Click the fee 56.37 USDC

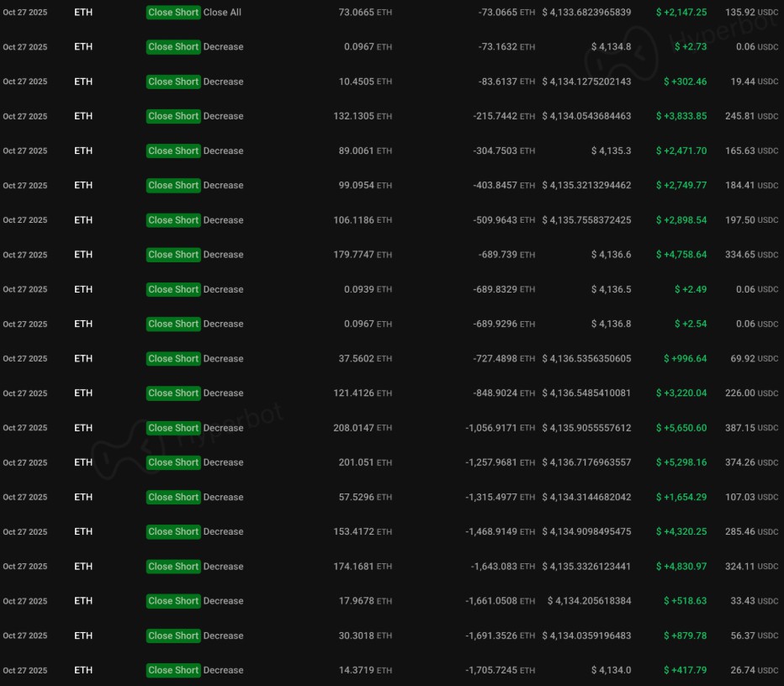click(755, 636)
